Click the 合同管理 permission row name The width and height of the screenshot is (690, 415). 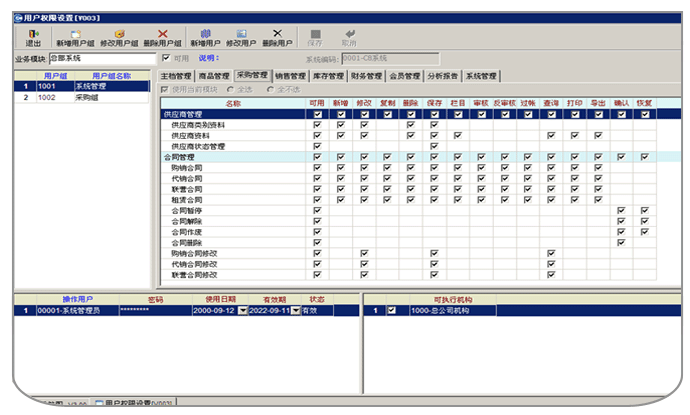176,157
